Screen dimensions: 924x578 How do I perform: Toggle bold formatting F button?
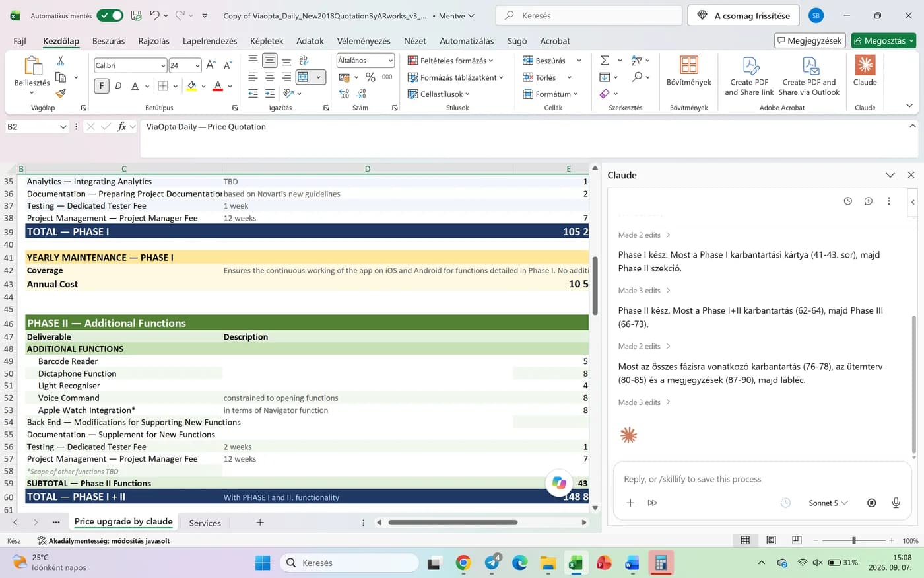click(102, 85)
